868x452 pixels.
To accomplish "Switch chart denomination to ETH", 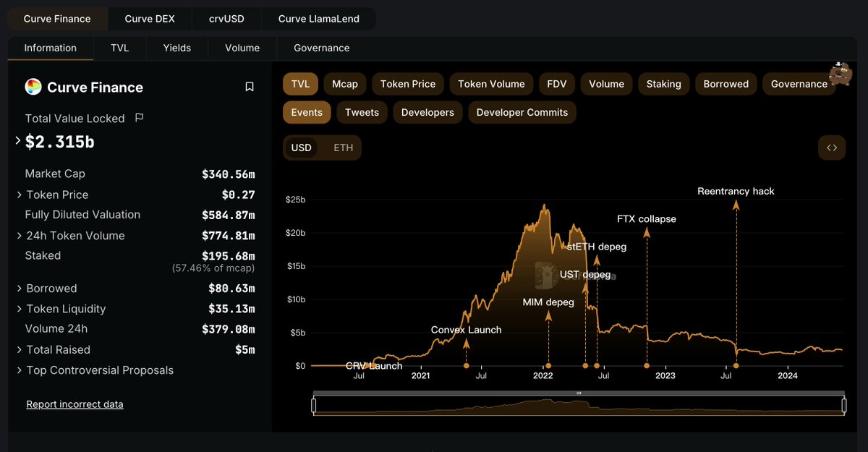I will pos(344,148).
